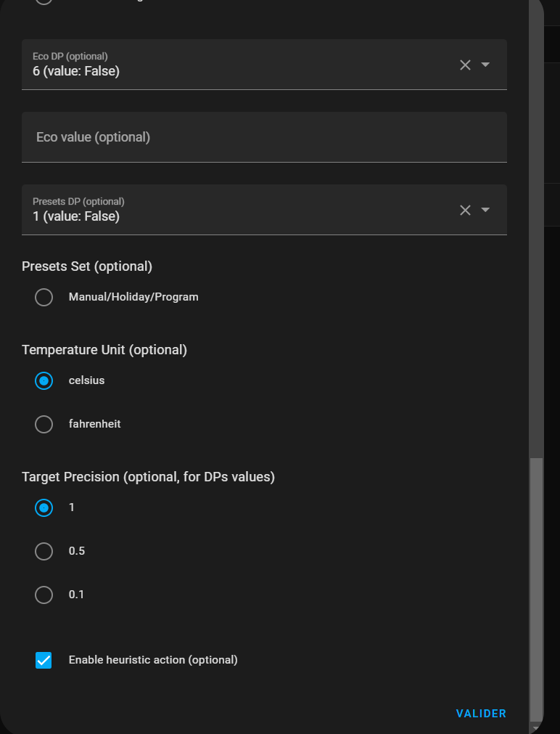Expand the Presets DP dropdown arrow
The image size is (560, 734).
coord(486,210)
